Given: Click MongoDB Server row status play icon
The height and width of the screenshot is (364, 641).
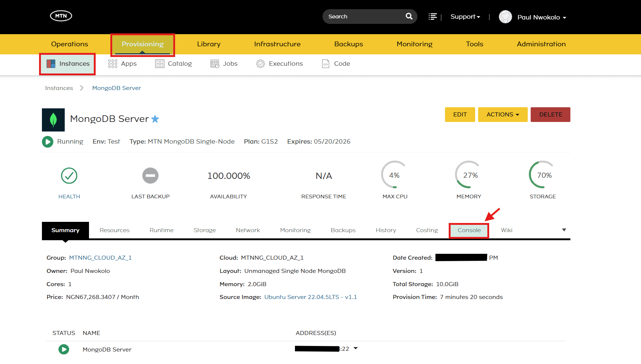Looking at the screenshot, I should click(64, 349).
